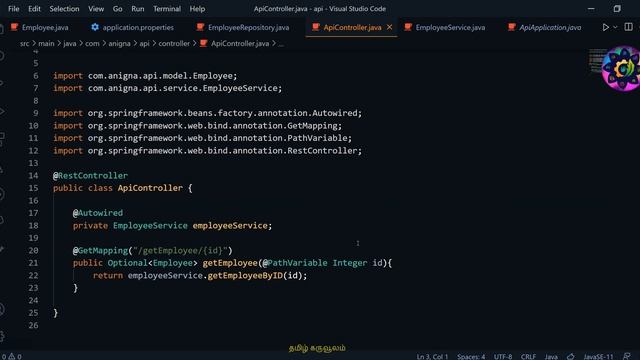Close the ApiController.java tab
This screenshot has width=640, height=360.
tap(389, 27)
